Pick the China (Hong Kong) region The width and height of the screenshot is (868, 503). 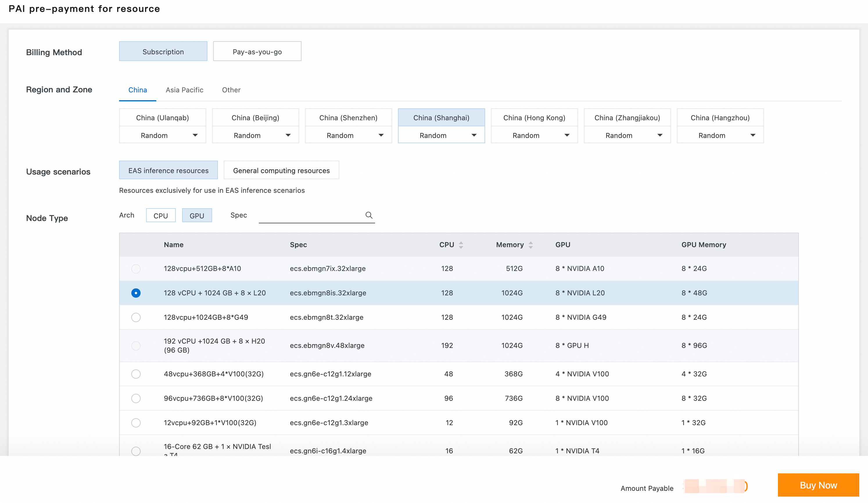pyautogui.click(x=534, y=118)
